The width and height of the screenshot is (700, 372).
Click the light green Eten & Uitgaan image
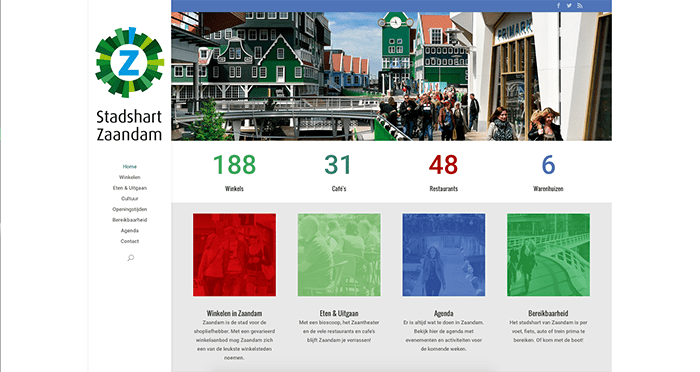tap(339, 255)
